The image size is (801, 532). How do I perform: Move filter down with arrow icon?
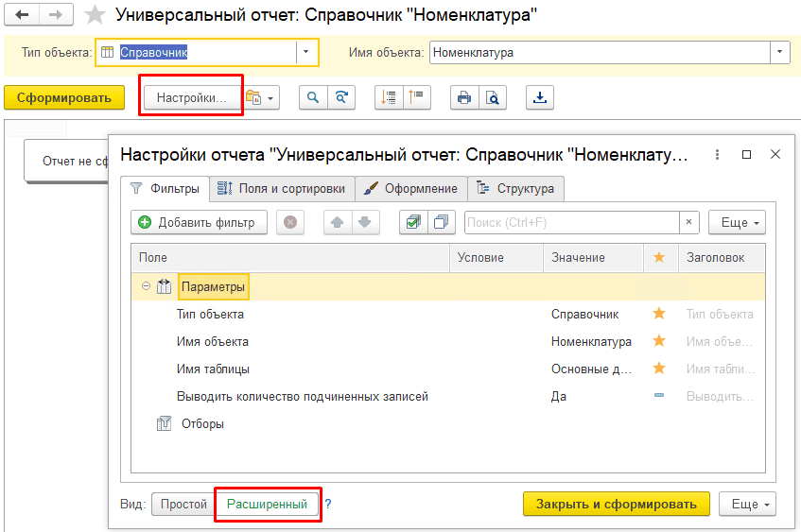(365, 222)
